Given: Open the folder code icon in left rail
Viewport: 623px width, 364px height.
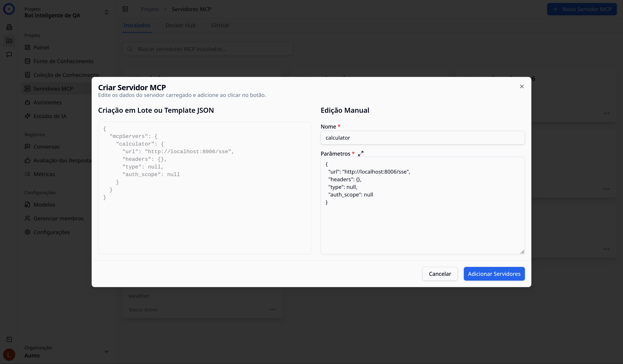Looking at the screenshot, I should pyautogui.click(x=9, y=41).
